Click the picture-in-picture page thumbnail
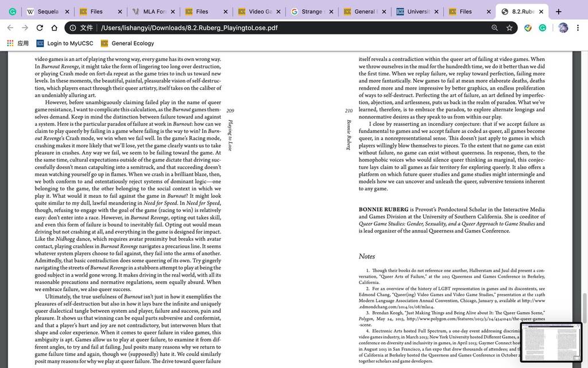This screenshot has width=588, height=368. coord(551,342)
